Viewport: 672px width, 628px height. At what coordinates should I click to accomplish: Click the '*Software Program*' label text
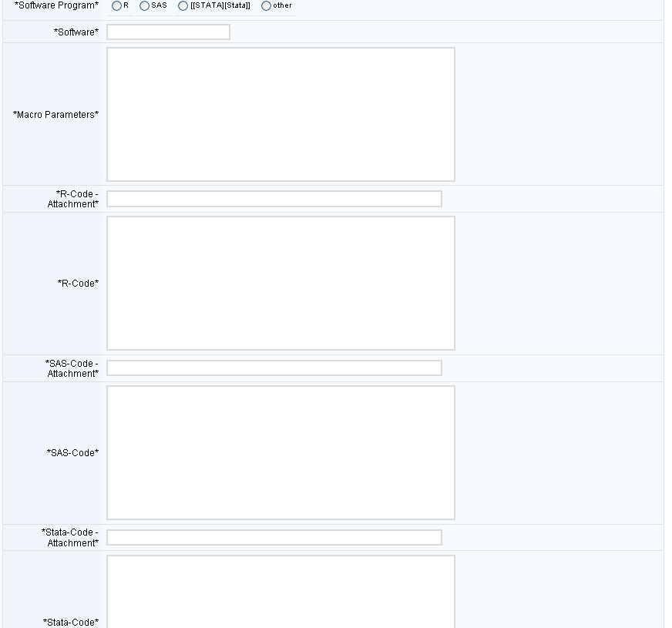[x=56, y=5]
